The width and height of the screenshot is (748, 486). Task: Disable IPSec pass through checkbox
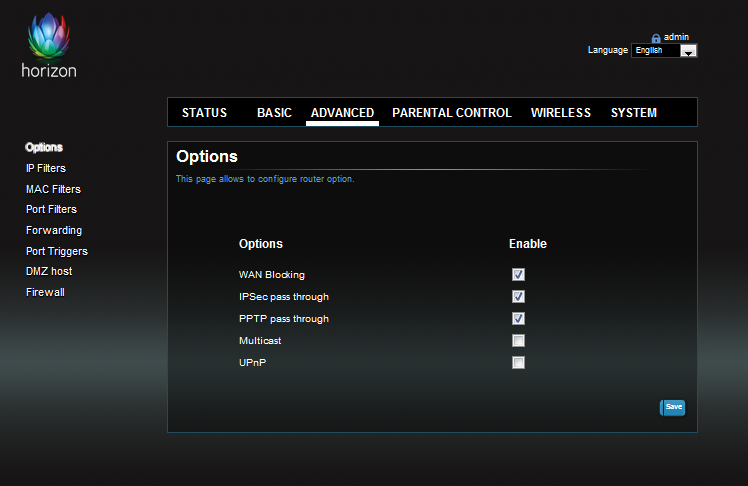click(519, 297)
